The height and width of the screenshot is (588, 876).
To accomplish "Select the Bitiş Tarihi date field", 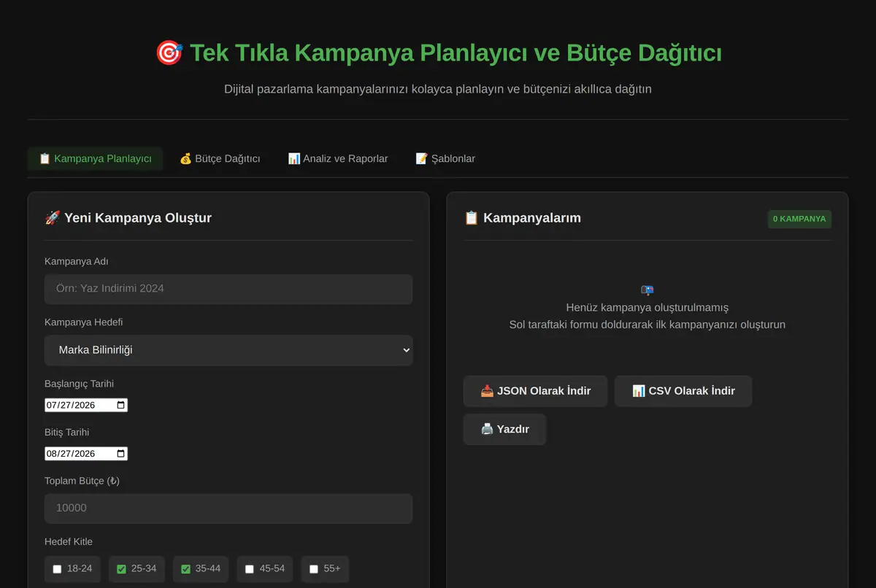I will (86, 454).
